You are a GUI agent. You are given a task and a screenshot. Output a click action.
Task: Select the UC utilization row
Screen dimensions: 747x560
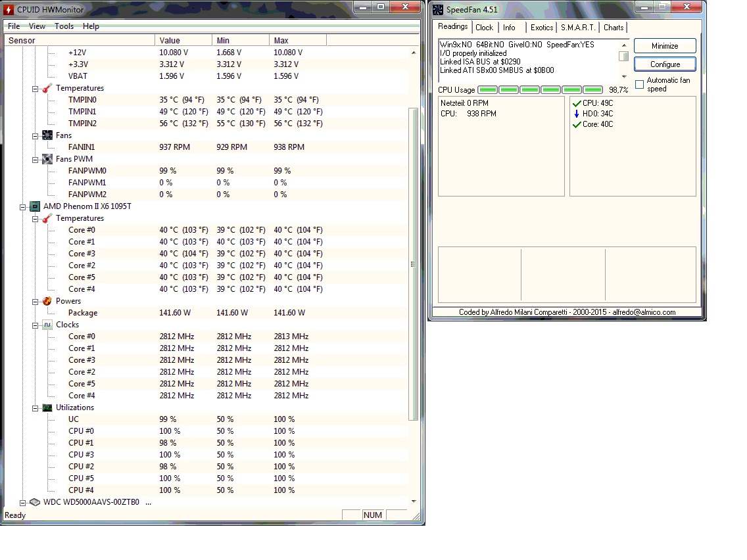[206, 419]
